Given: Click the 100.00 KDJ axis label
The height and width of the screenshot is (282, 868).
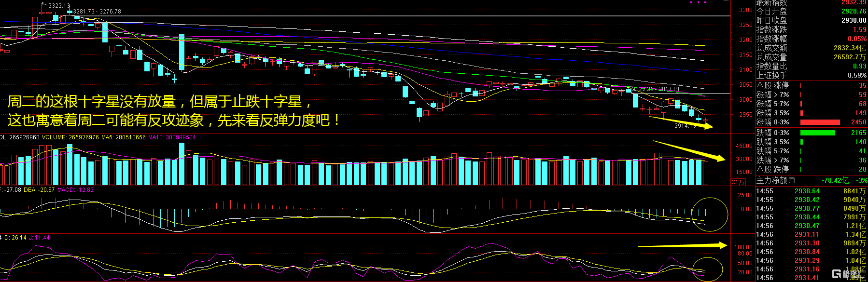Looking at the screenshot, I should pos(743,247).
